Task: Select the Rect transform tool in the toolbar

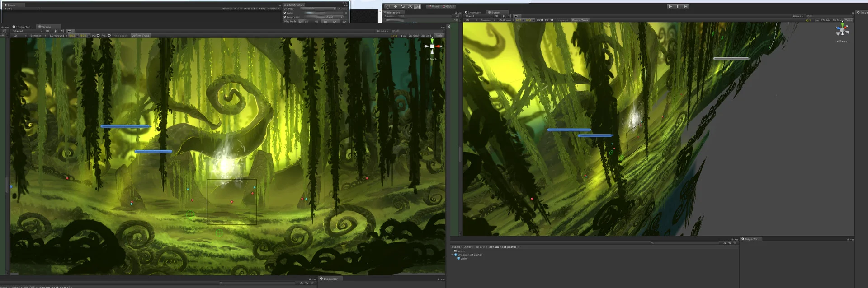Action: click(x=417, y=6)
